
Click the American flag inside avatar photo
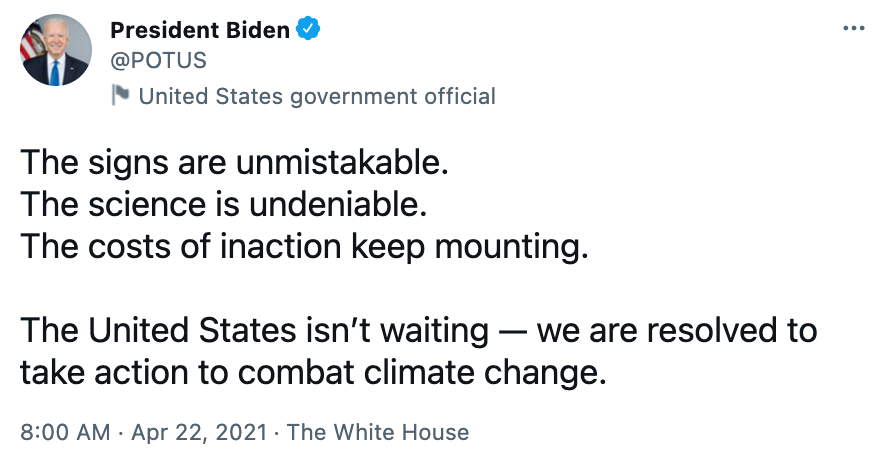[x=32, y=42]
